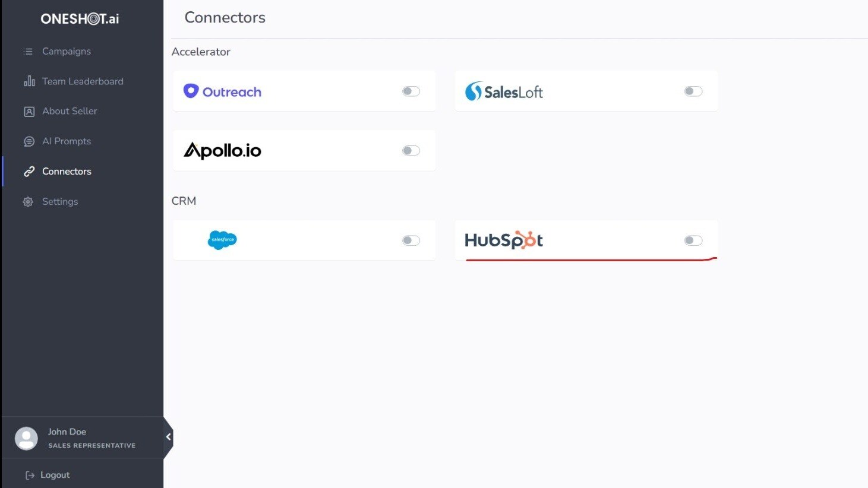
Task: Select the Connectors chain link icon
Action: tap(29, 172)
